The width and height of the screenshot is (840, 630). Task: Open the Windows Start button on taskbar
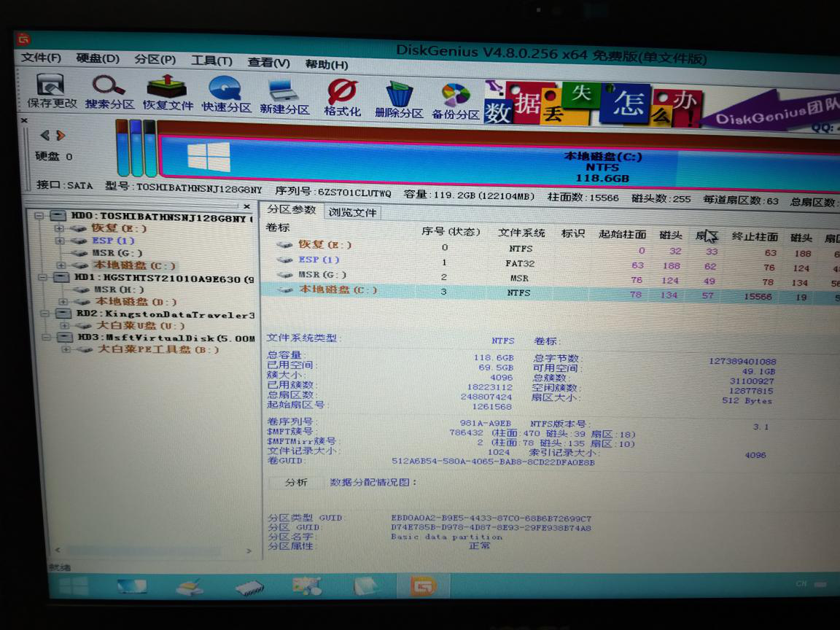74,586
